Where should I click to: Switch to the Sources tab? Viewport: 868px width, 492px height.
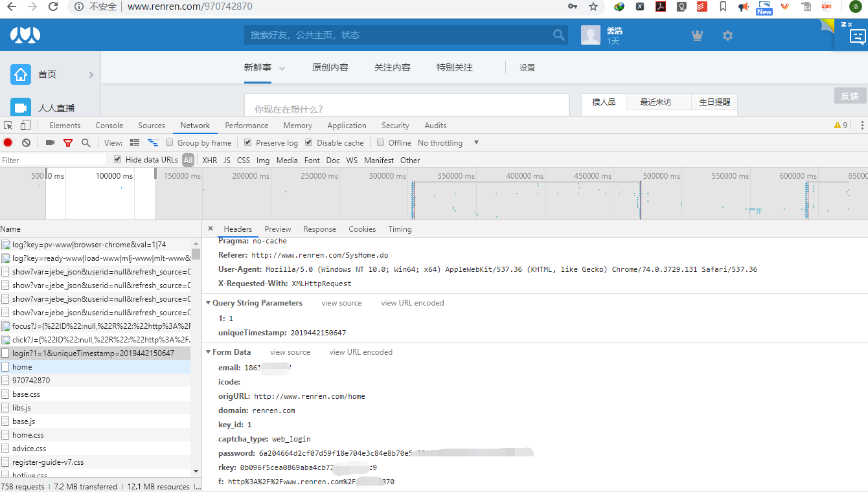[152, 126]
